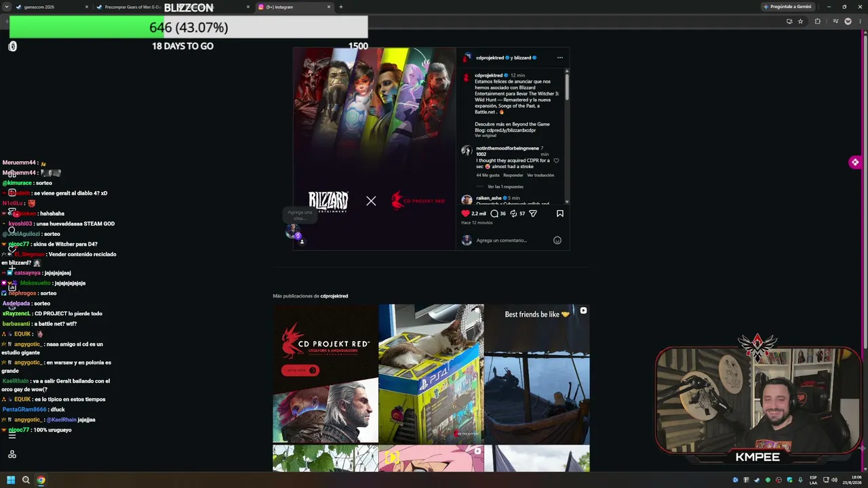The width and height of the screenshot is (868, 488).
Task: Click the reel icon on Best friends post
Action: [x=583, y=310]
